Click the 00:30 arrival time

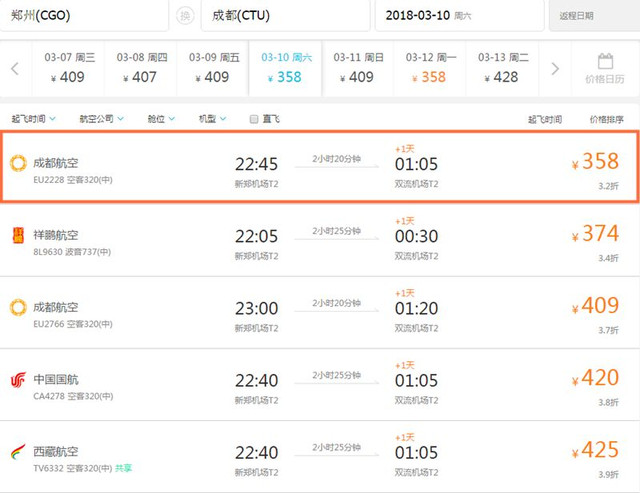coord(416,236)
